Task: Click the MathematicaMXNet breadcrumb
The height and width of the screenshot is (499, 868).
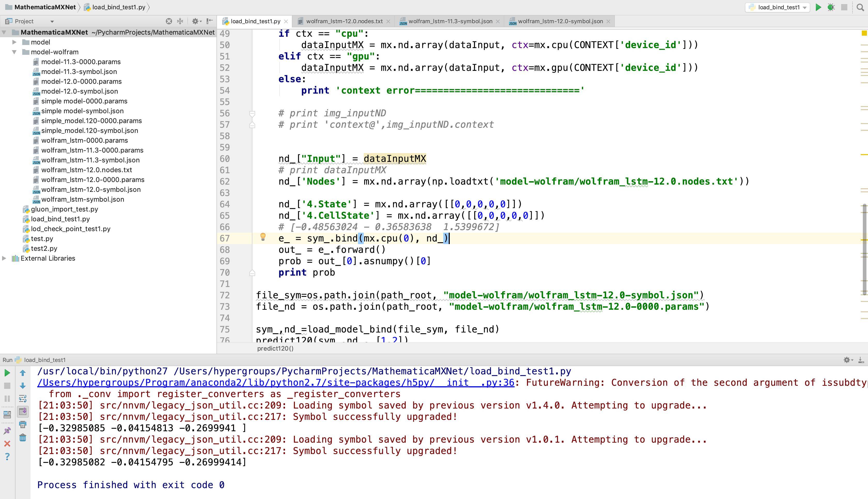Action: tap(45, 7)
